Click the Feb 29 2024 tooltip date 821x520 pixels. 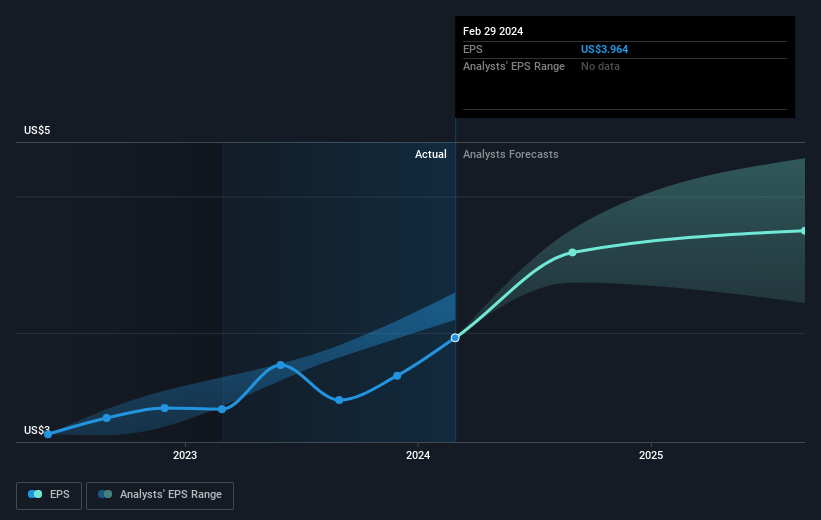(493, 31)
